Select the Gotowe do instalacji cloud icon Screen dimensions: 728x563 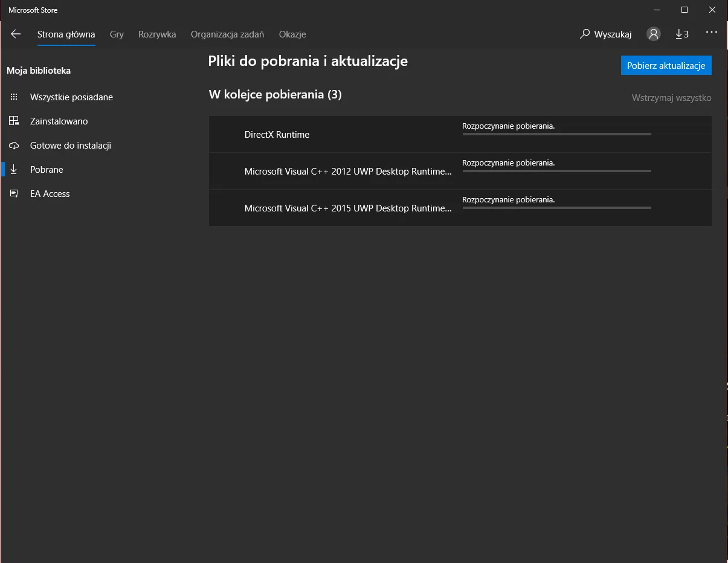click(x=13, y=145)
